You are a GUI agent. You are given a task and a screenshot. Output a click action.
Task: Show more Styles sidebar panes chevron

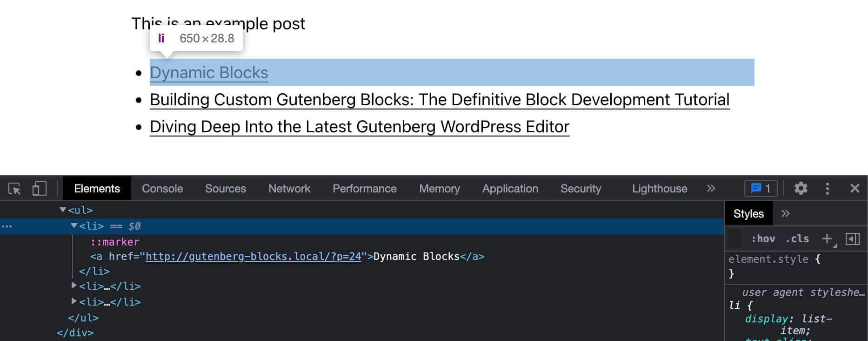(786, 214)
